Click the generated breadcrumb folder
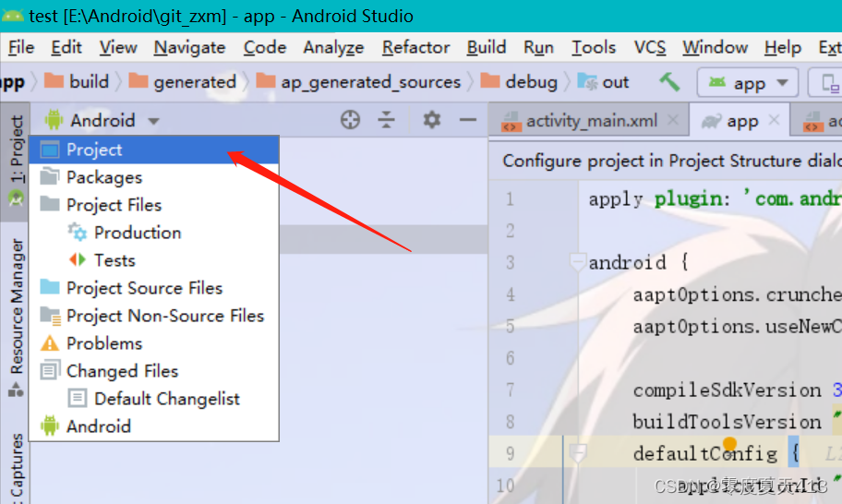842x504 pixels. click(x=183, y=81)
